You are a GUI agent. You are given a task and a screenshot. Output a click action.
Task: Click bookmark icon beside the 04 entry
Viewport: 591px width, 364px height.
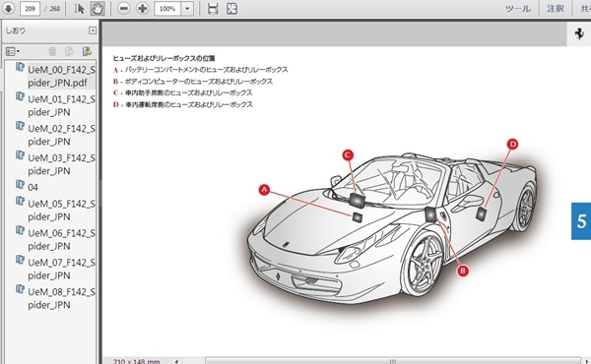pyautogui.click(x=20, y=184)
